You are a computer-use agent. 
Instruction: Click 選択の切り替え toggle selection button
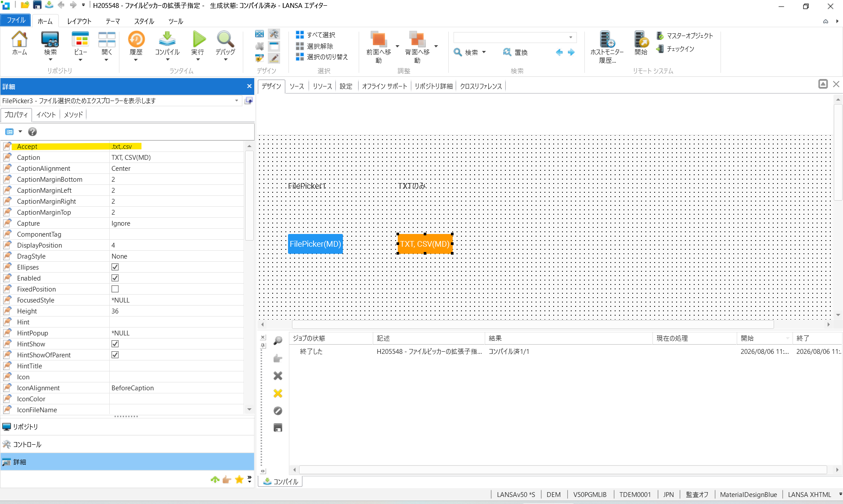[x=322, y=57]
